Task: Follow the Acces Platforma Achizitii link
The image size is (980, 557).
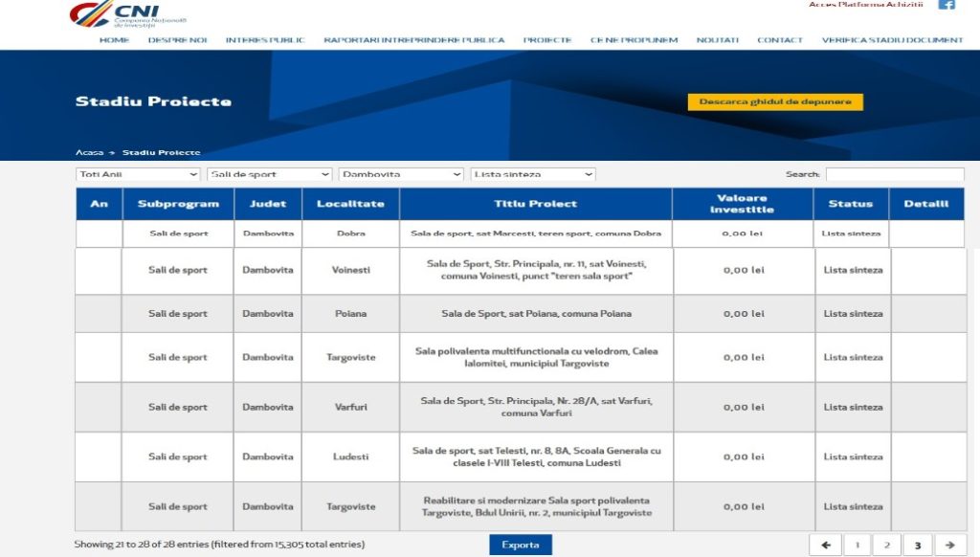Action: click(865, 5)
